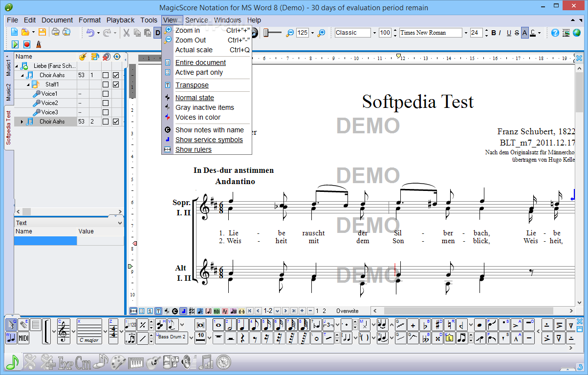This screenshot has height=375, width=588.
Task: Open the Classic style dropdown
Action: [374, 33]
